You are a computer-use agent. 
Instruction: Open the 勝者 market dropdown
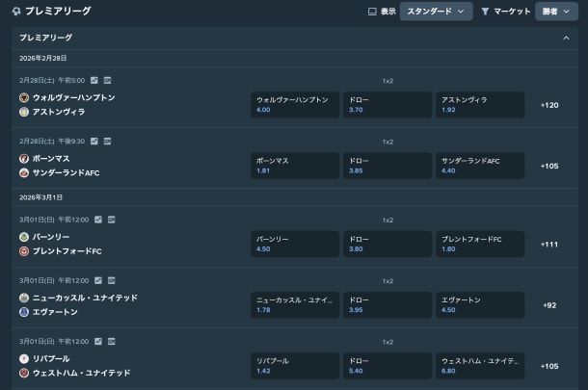coord(556,12)
